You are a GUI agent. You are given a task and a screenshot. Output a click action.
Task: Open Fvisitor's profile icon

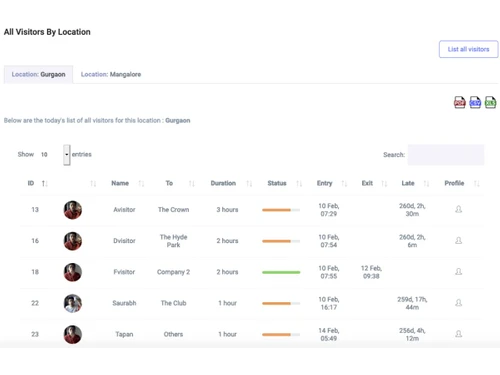coord(459,272)
